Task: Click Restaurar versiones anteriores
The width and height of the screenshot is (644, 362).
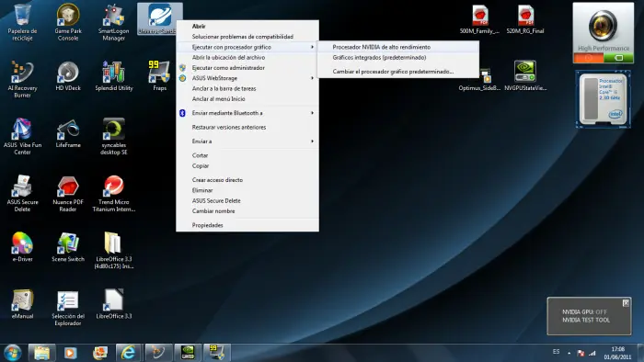Action: pos(247,127)
